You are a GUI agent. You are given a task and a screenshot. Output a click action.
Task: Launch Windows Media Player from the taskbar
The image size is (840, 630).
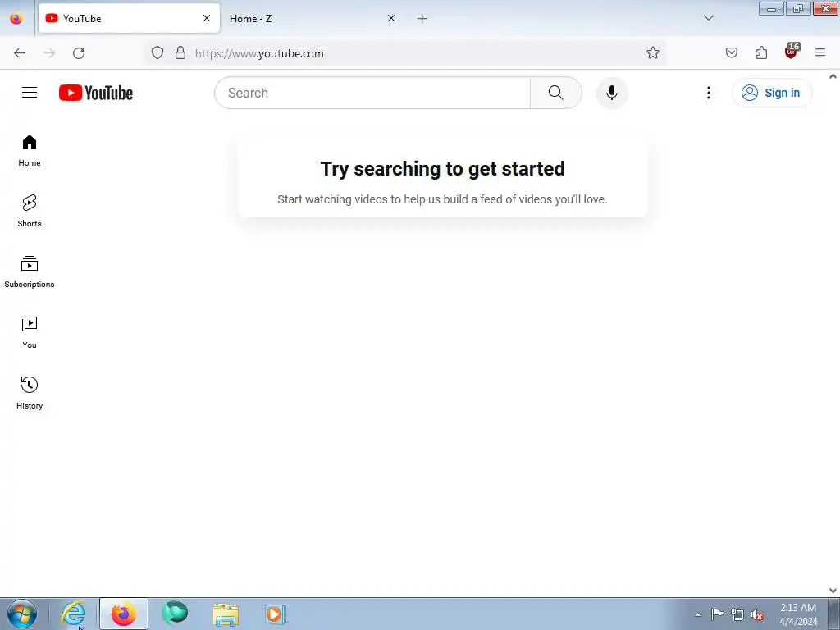pyautogui.click(x=276, y=614)
